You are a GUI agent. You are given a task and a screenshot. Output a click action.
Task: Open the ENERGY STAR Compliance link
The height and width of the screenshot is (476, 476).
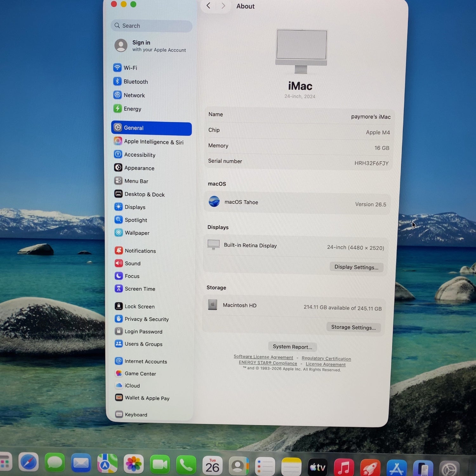(x=268, y=363)
